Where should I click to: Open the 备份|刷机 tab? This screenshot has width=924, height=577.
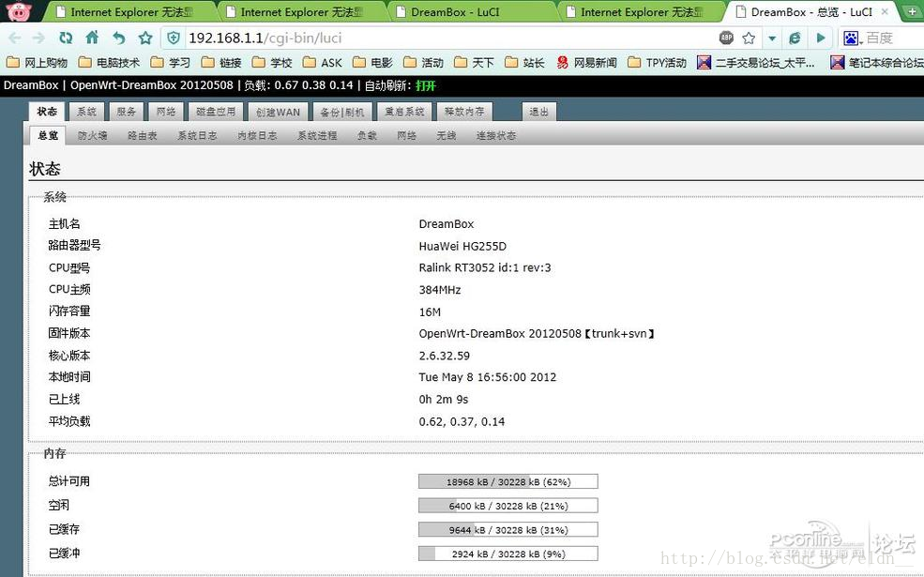pos(342,112)
